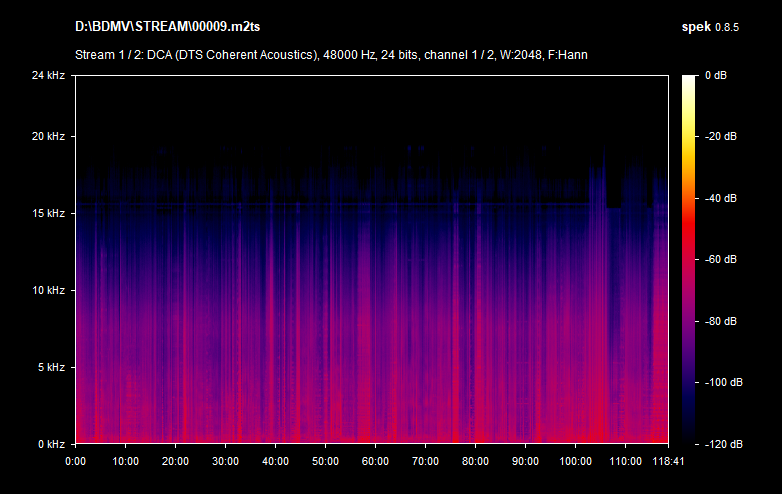782x494 pixels.
Task: Click the 0:00 start time marker
Action: click(76, 462)
